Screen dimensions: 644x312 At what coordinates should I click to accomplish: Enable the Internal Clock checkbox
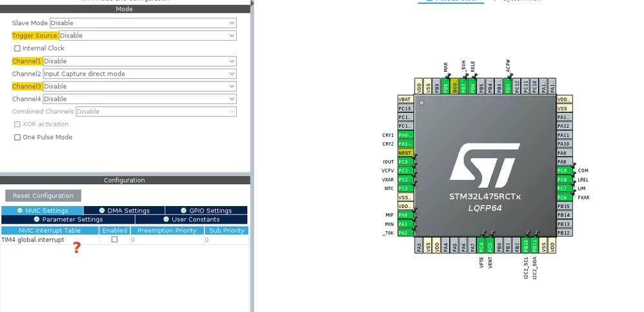tap(17, 48)
